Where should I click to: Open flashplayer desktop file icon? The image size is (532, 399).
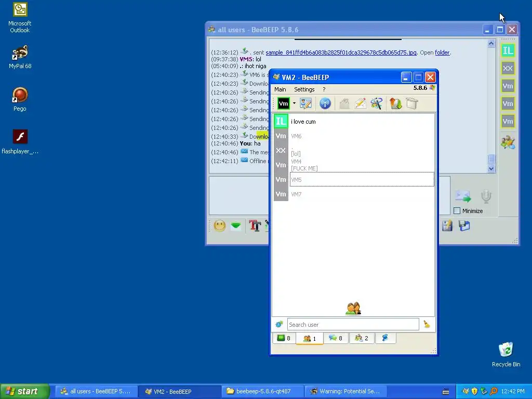tap(20, 142)
